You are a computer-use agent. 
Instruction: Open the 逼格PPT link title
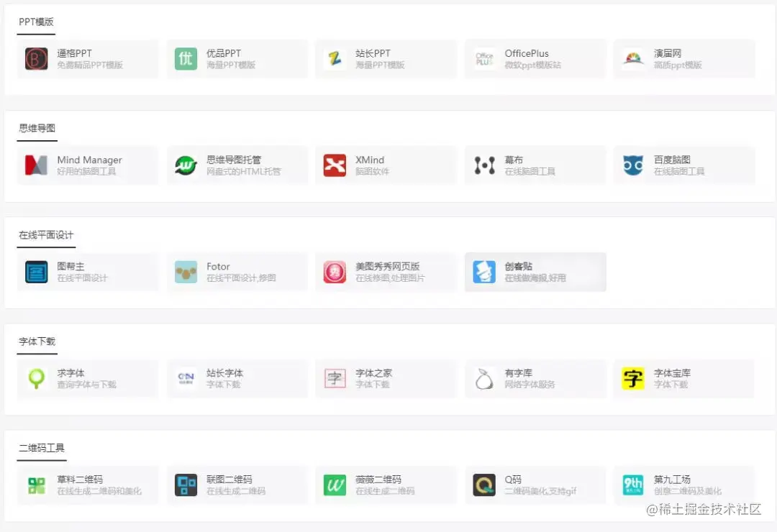coord(74,53)
